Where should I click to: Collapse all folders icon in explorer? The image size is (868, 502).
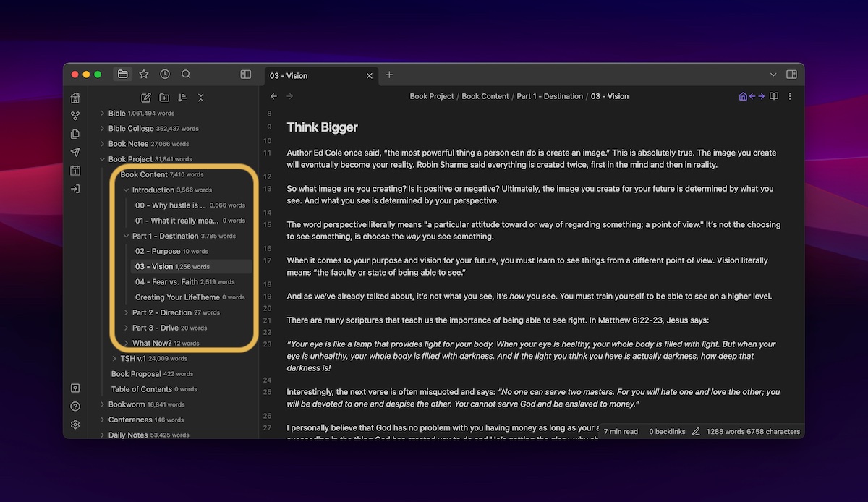pyautogui.click(x=201, y=98)
